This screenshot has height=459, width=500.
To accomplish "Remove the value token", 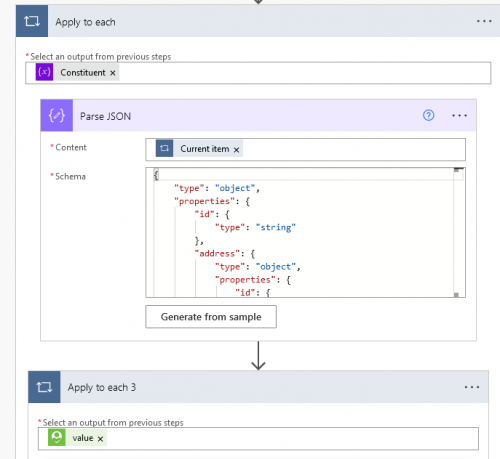I will (100, 439).
